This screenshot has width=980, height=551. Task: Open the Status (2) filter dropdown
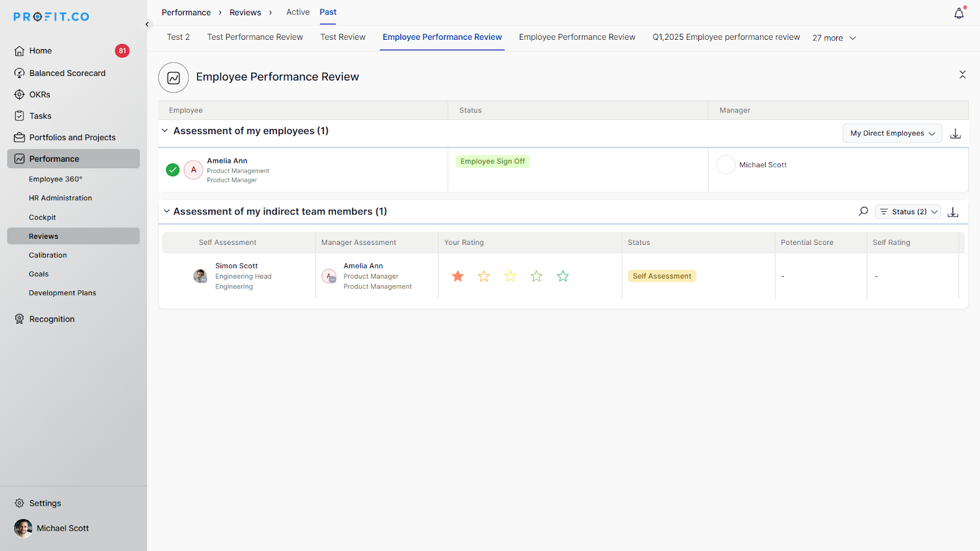click(x=908, y=212)
